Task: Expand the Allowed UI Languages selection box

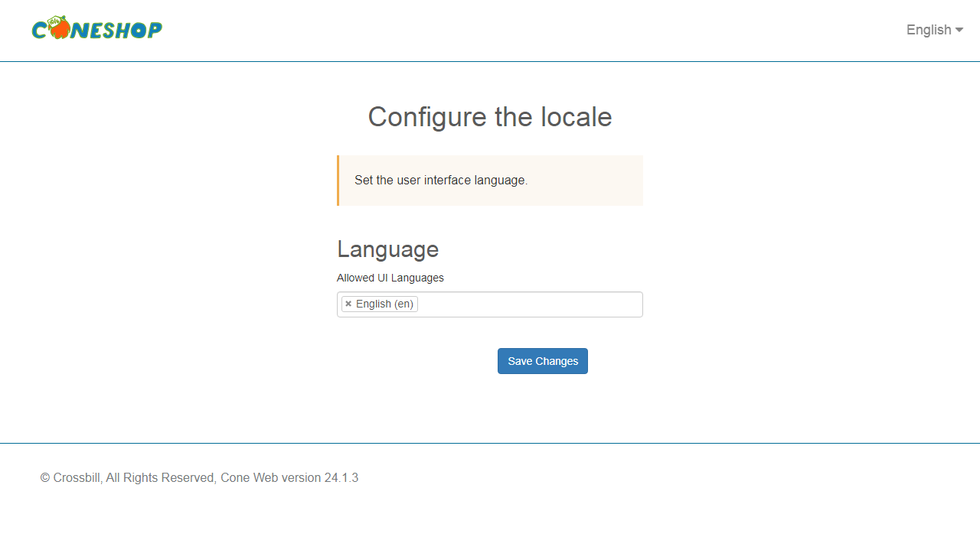Action: [x=490, y=304]
